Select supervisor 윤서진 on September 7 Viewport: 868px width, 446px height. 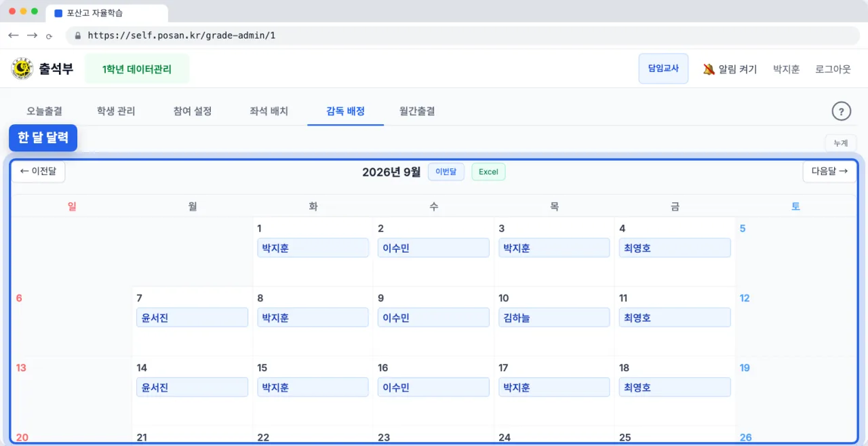tap(192, 318)
